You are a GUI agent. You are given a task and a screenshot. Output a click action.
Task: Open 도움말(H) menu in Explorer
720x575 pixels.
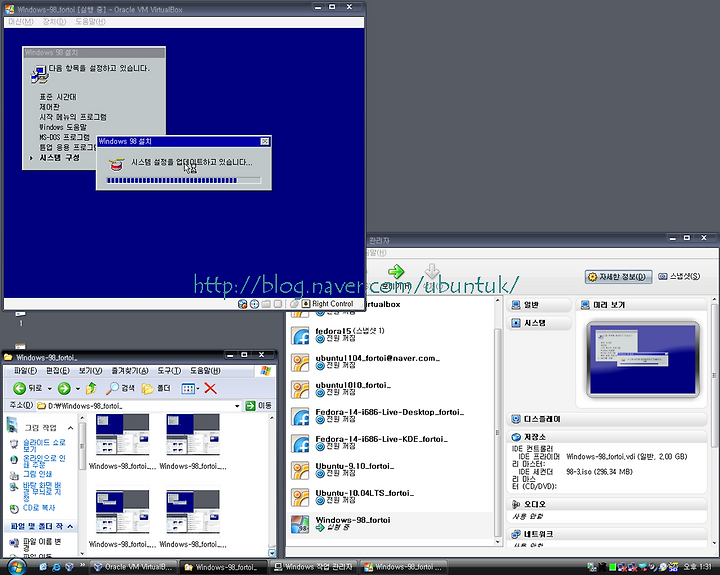coord(205,371)
